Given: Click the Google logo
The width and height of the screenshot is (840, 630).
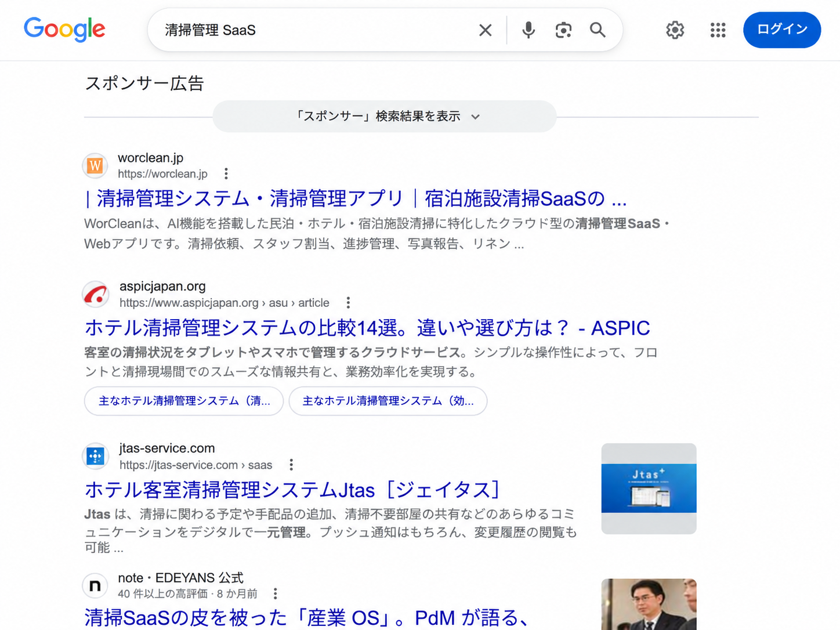Looking at the screenshot, I should [x=64, y=29].
